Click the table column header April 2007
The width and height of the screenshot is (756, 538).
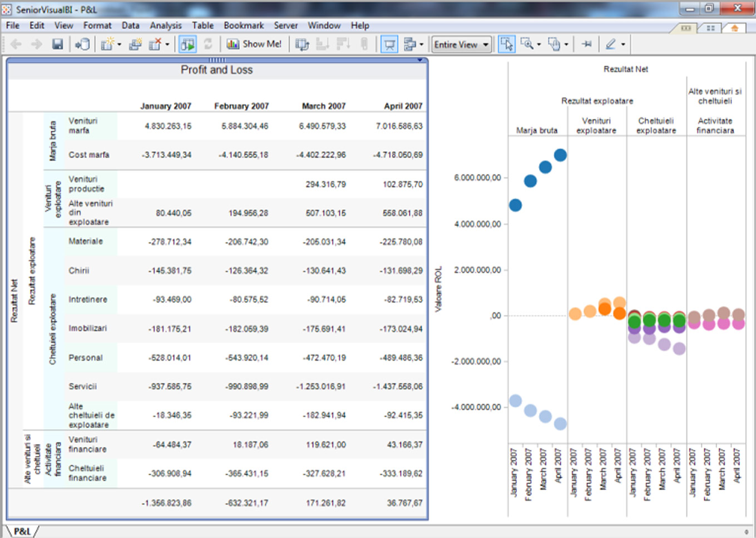403,106
